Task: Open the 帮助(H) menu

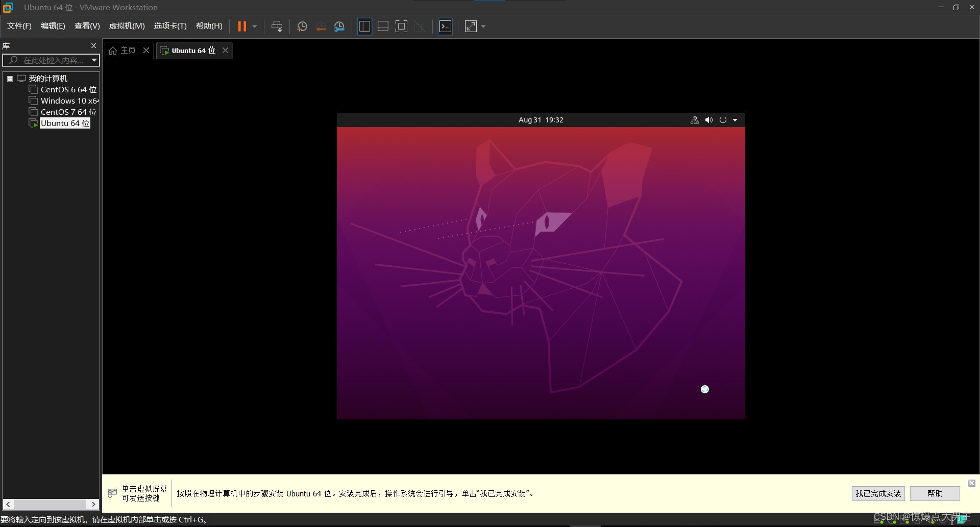Action: [x=209, y=26]
